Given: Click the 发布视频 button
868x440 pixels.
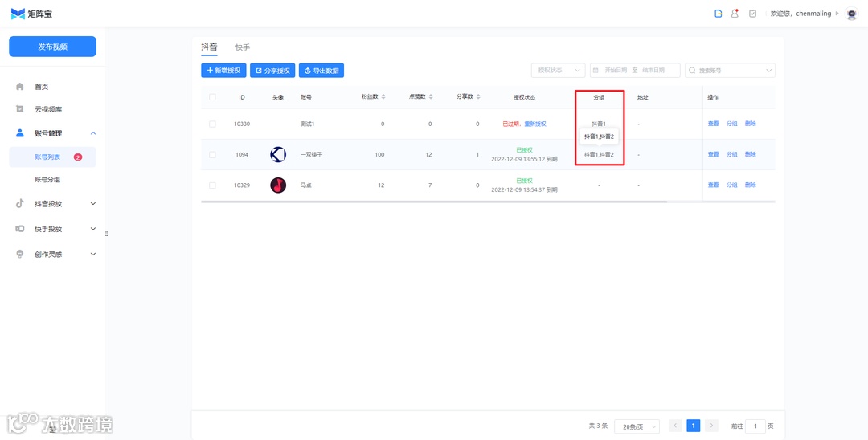Looking at the screenshot, I should [x=52, y=47].
